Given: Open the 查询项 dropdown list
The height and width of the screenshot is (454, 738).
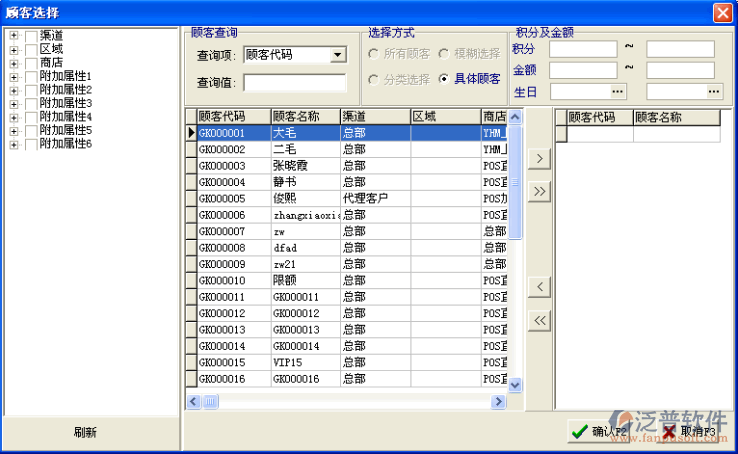Looking at the screenshot, I should (338, 56).
